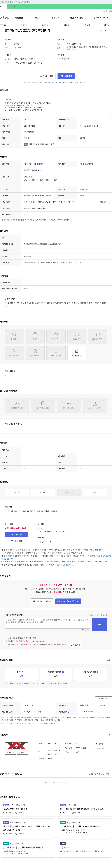This screenshot has height=868, width=112.
Task: Click the 기타 screening step box
Action: tap(95, 492)
